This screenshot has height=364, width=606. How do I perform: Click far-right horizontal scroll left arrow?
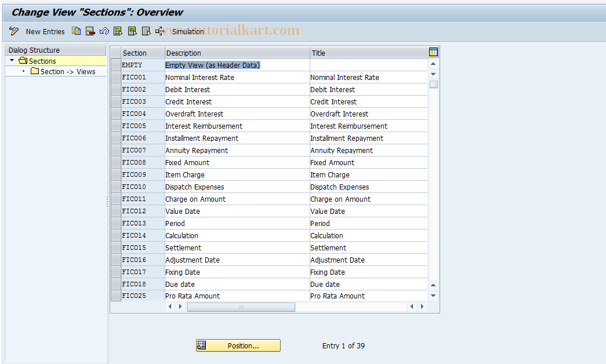tap(412, 307)
